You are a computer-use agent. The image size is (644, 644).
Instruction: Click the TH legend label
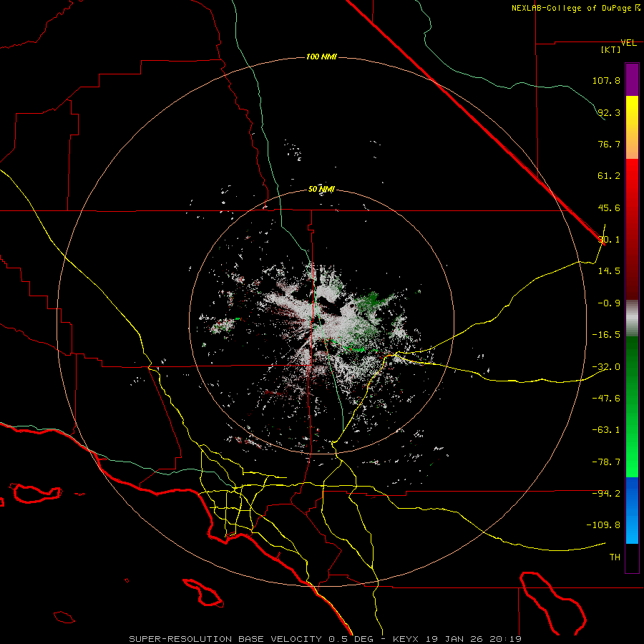[x=615, y=557]
